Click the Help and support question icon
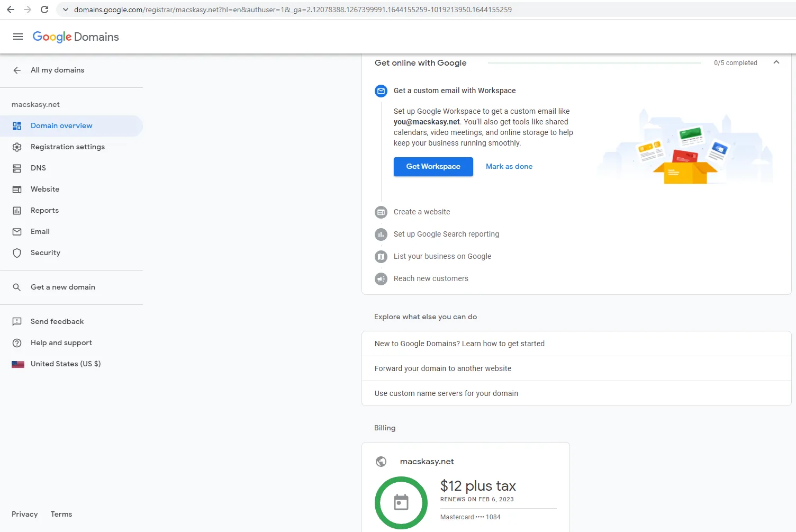 coord(17,342)
